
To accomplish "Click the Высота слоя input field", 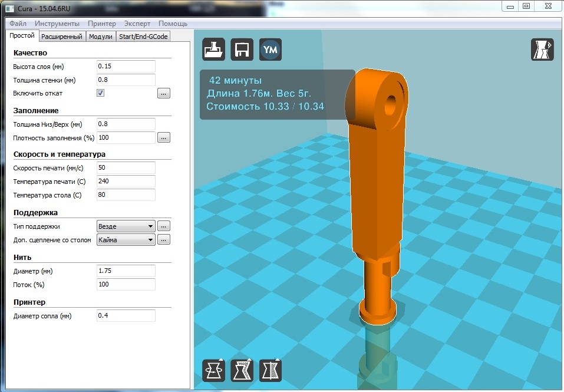I will coord(126,66).
